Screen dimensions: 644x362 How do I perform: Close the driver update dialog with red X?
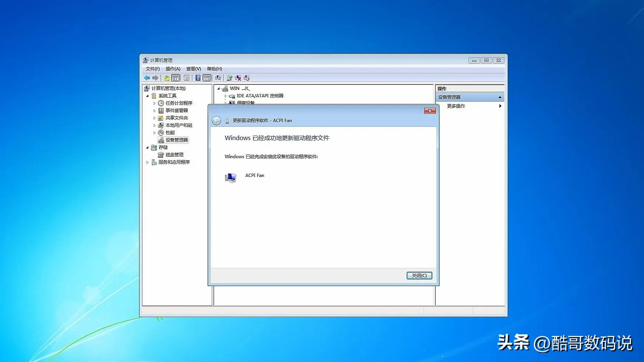[430, 111]
